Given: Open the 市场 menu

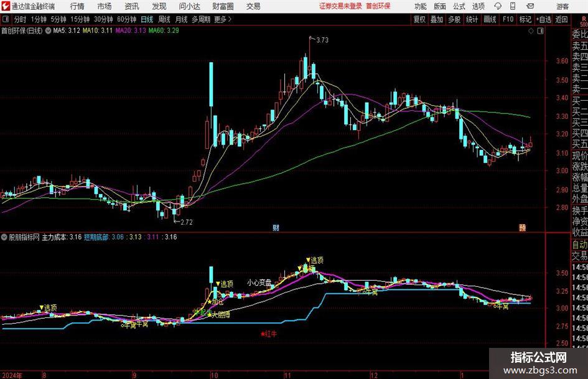Looking at the screenshot, I should click(x=105, y=6).
